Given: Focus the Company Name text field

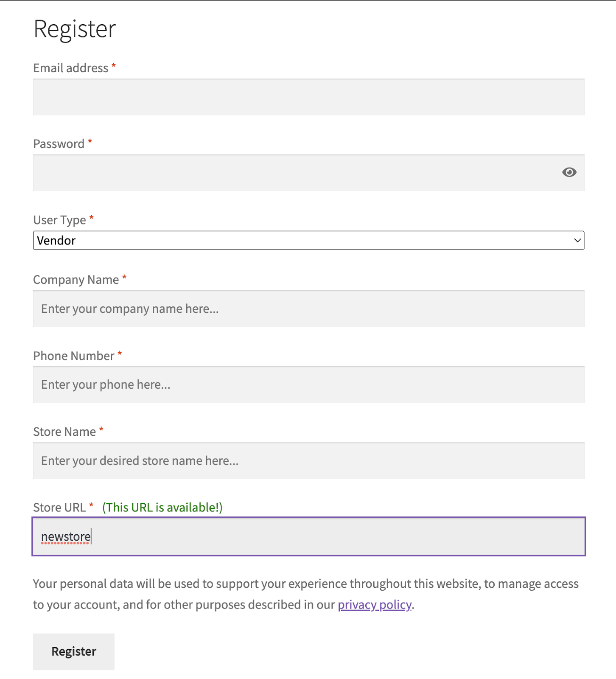Looking at the screenshot, I should pos(308,309).
